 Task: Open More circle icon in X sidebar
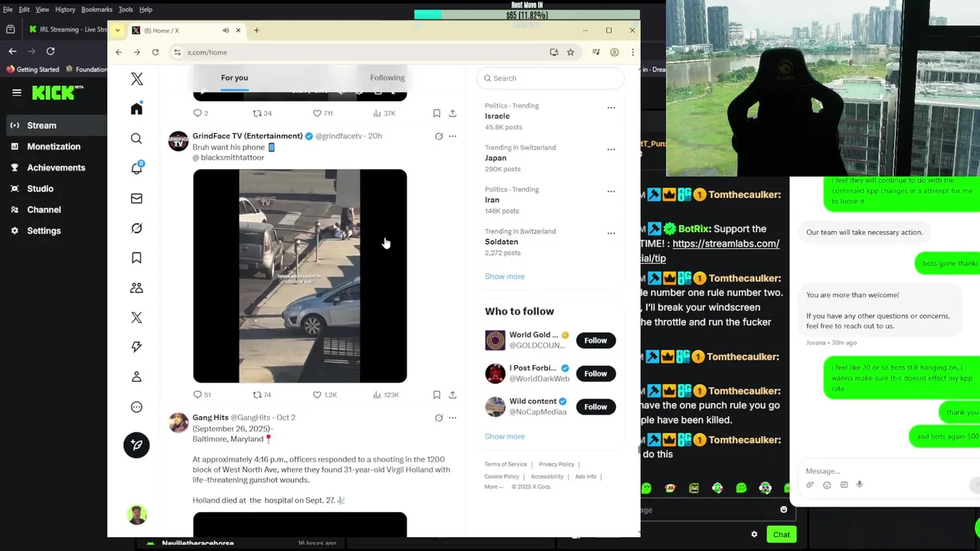pyautogui.click(x=136, y=407)
